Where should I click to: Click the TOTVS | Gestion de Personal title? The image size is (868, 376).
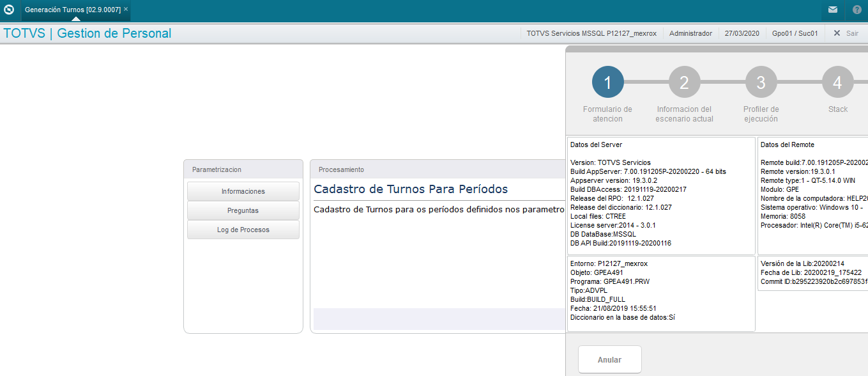tap(88, 33)
